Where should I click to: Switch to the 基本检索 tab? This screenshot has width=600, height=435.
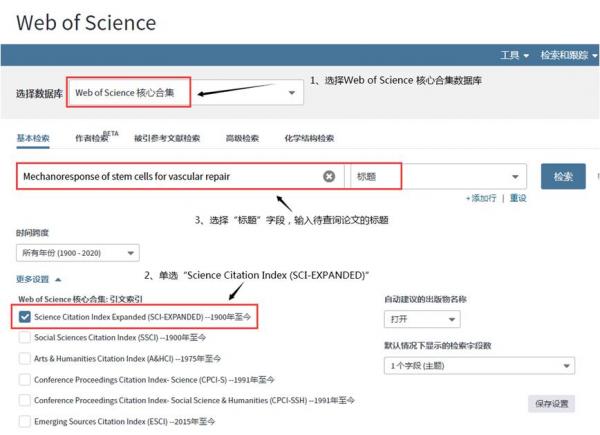click(33, 138)
